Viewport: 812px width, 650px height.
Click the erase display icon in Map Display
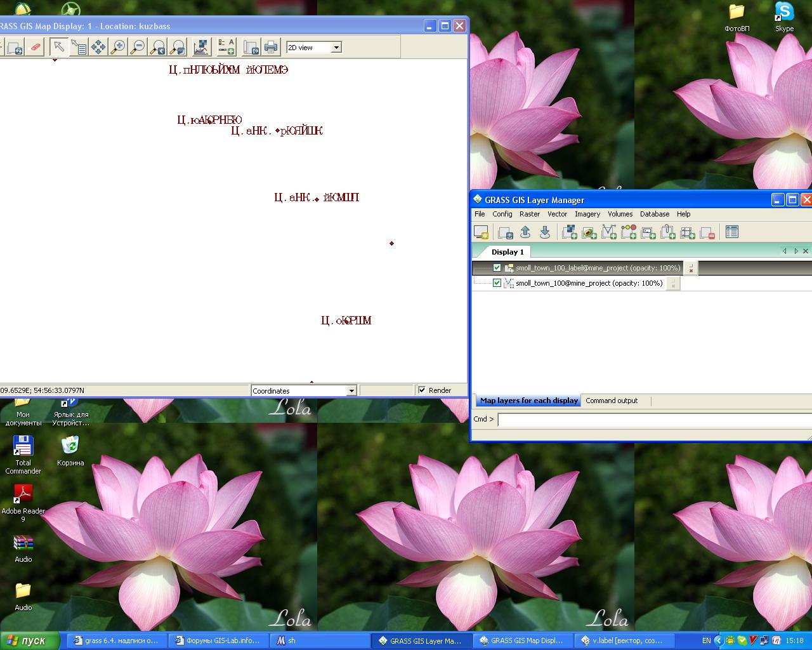coord(35,47)
